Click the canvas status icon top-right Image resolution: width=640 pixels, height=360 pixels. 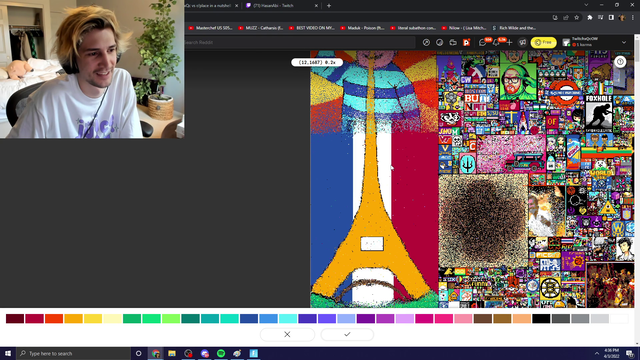tap(620, 62)
